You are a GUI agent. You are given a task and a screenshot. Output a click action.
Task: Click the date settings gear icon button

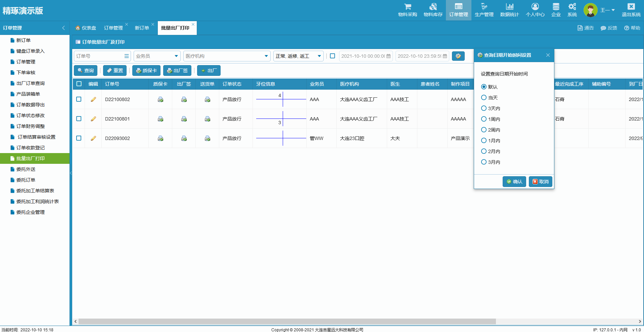[458, 56]
